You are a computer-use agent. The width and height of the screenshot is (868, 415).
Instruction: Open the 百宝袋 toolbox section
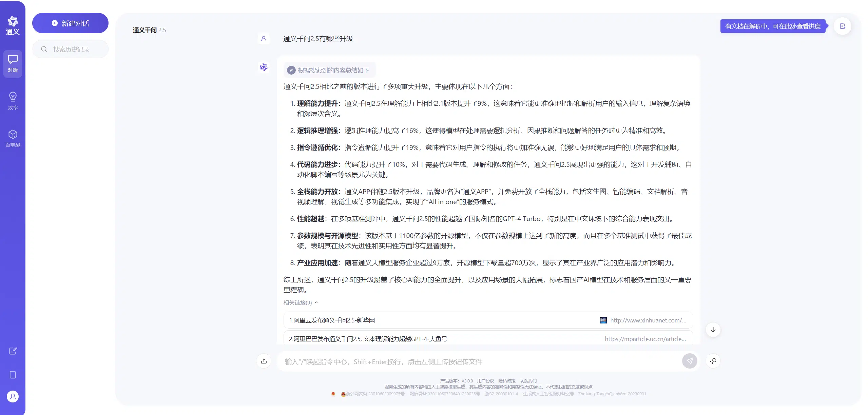tap(13, 138)
